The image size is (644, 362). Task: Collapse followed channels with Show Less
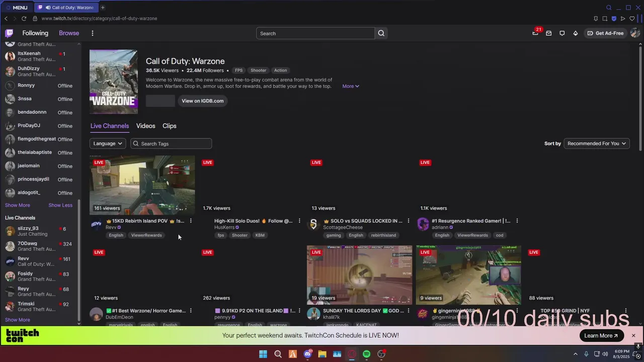coord(60,205)
